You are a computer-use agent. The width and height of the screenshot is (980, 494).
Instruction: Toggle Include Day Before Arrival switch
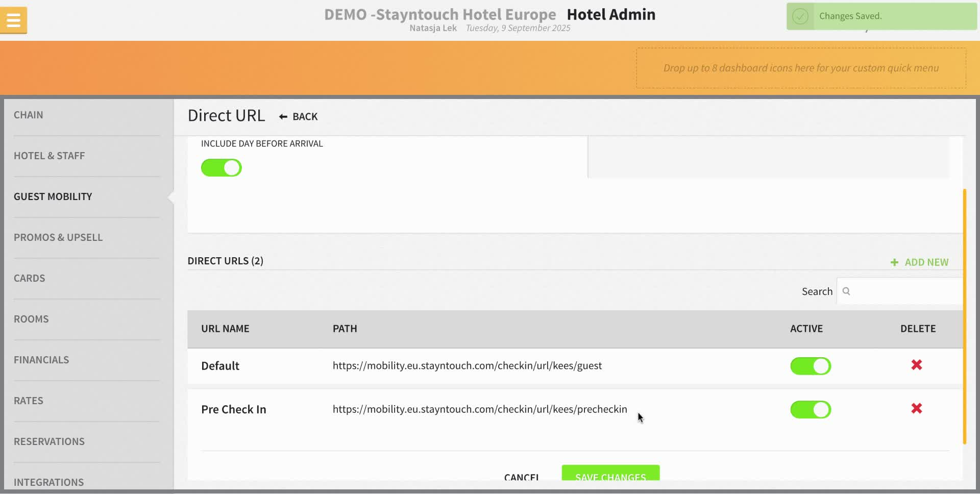[222, 168]
